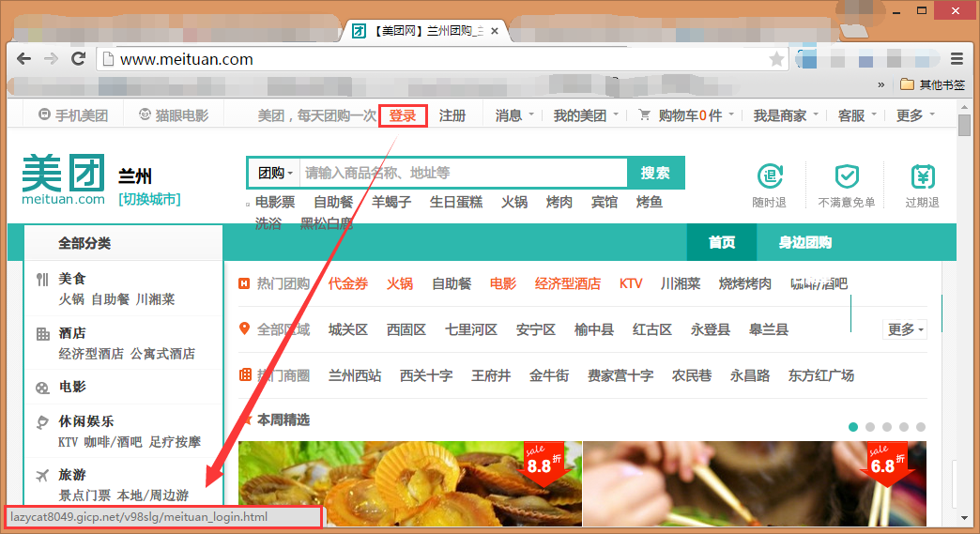Filter hot deals by KTV
The height and width of the screenshot is (534, 980).
click(x=631, y=284)
